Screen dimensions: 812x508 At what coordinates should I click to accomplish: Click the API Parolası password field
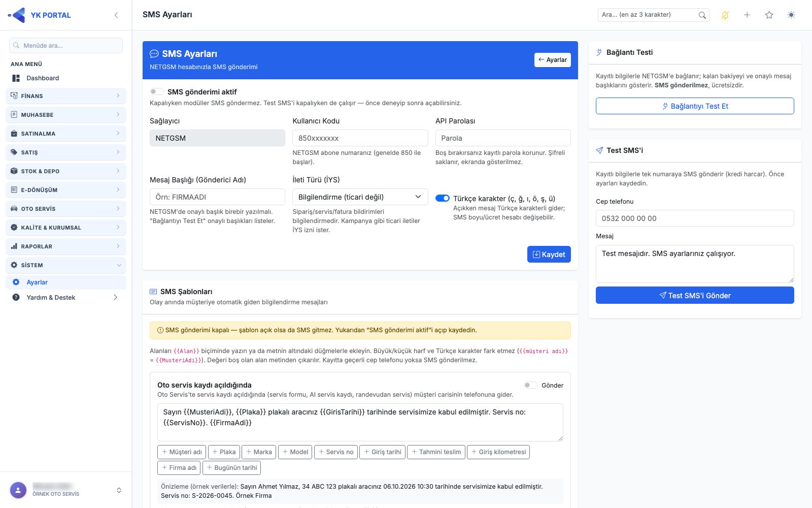[503, 138]
